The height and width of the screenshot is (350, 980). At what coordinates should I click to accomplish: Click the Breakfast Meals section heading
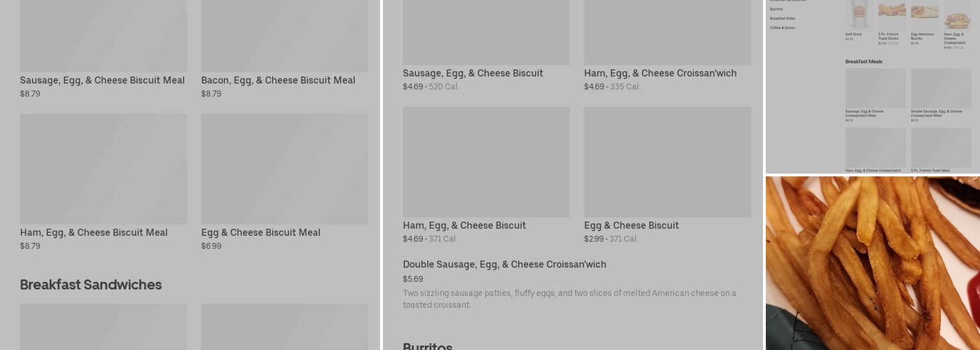[864, 62]
